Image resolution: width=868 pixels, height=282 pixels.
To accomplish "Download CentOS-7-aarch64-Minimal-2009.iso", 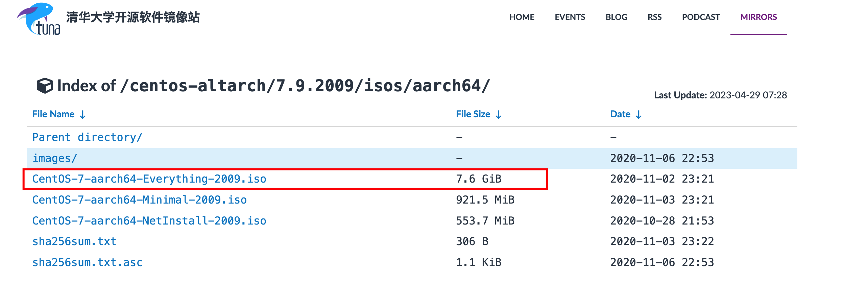I will 139,200.
